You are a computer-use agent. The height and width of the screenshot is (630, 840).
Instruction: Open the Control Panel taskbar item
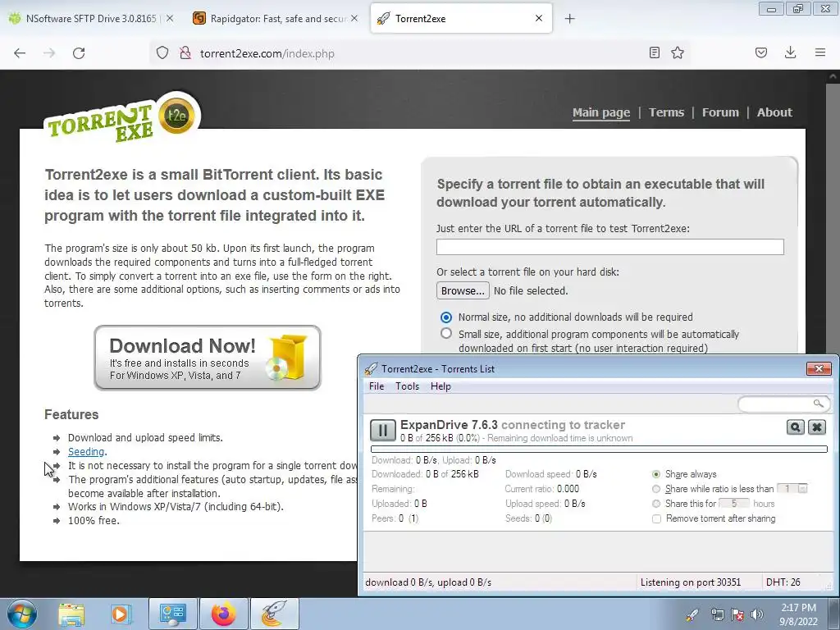coord(172,614)
